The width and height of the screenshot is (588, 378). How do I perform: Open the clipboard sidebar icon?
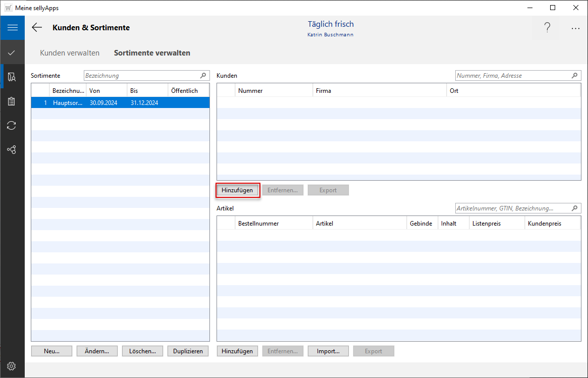pos(12,101)
